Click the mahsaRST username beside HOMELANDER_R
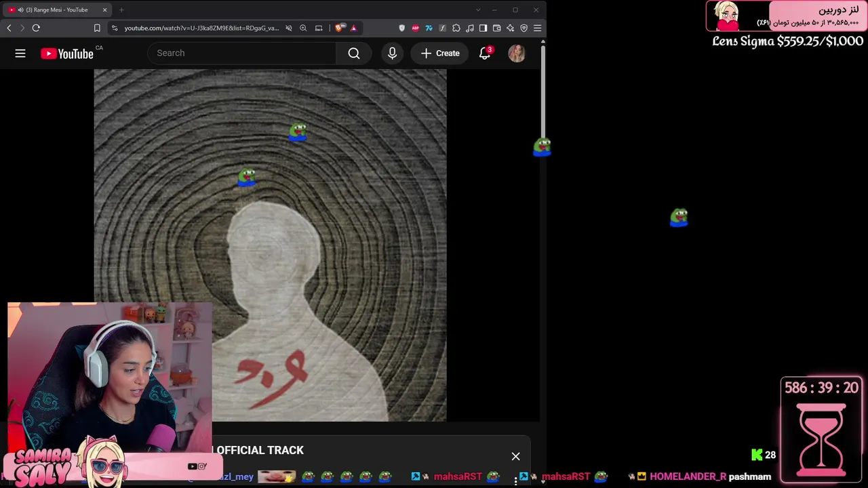This screenshot has width=868, height=488. [566, 476]
